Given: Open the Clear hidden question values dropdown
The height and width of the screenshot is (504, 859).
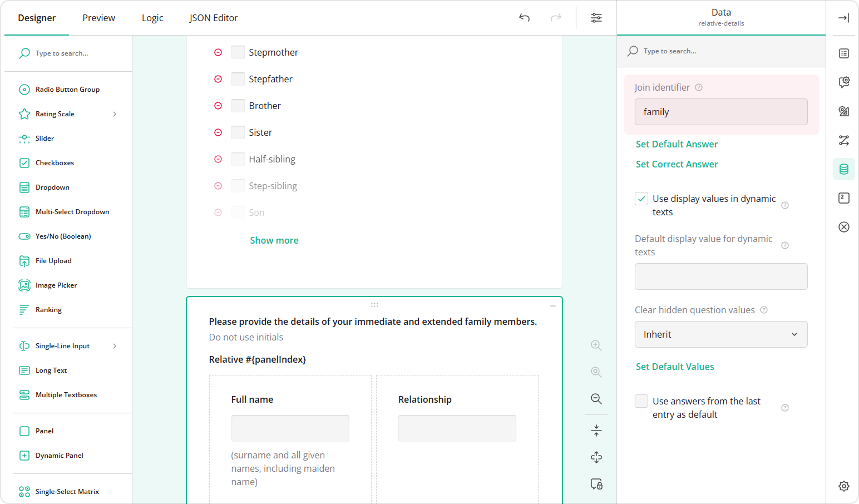Looking at the screenshot, I should coord(720,334).
